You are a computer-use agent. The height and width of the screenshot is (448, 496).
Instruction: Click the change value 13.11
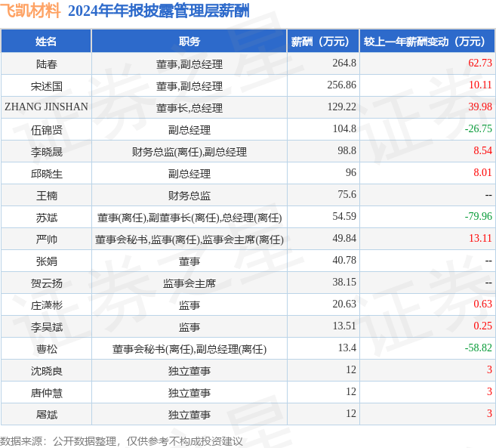tap(480, 238)
